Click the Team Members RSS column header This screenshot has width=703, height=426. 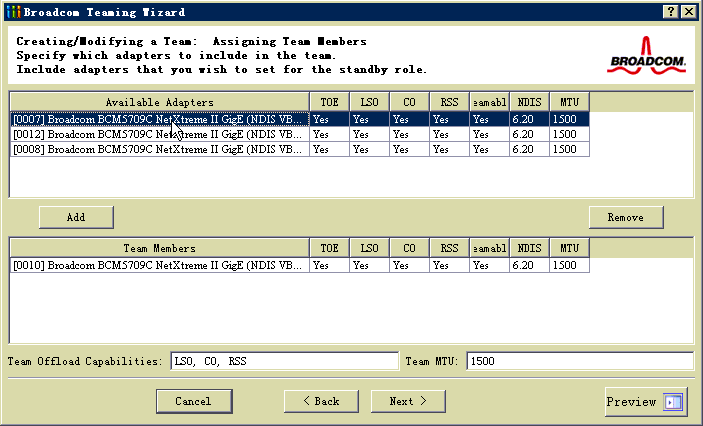449,248
